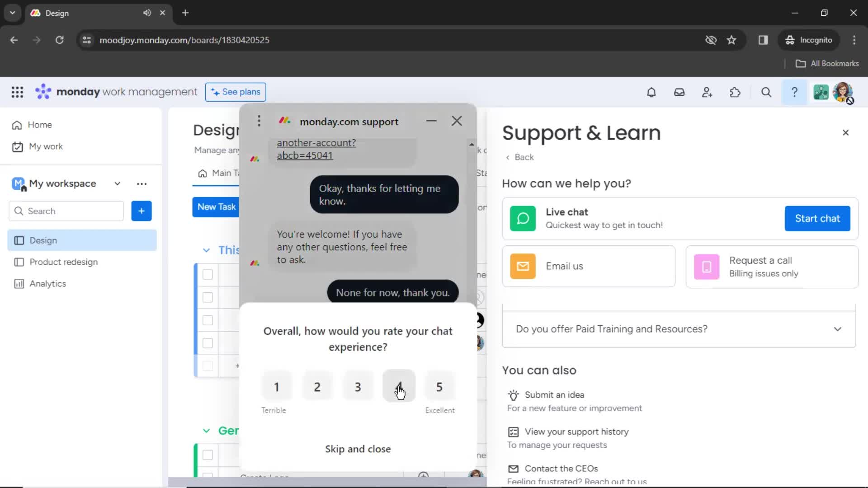Image resolution: width=868 pixels, height=488 pixels.
Task: Click the orange Email us icon
Action: (523, 266)
